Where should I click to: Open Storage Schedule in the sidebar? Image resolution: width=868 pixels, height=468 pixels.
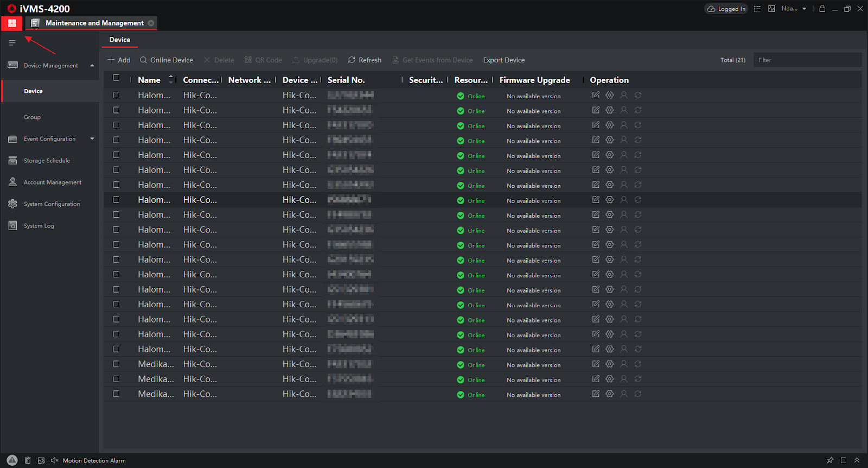(x=47, y=161)
